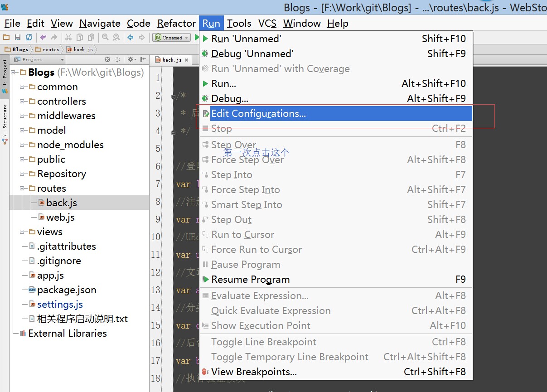Click the Save All floppy disk icon

(18, 38)
